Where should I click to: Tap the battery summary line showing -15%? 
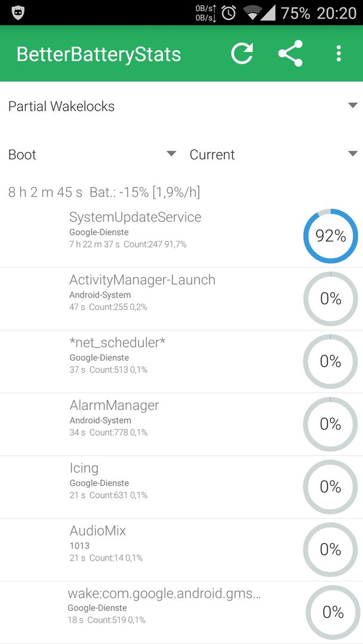(104, 192)
